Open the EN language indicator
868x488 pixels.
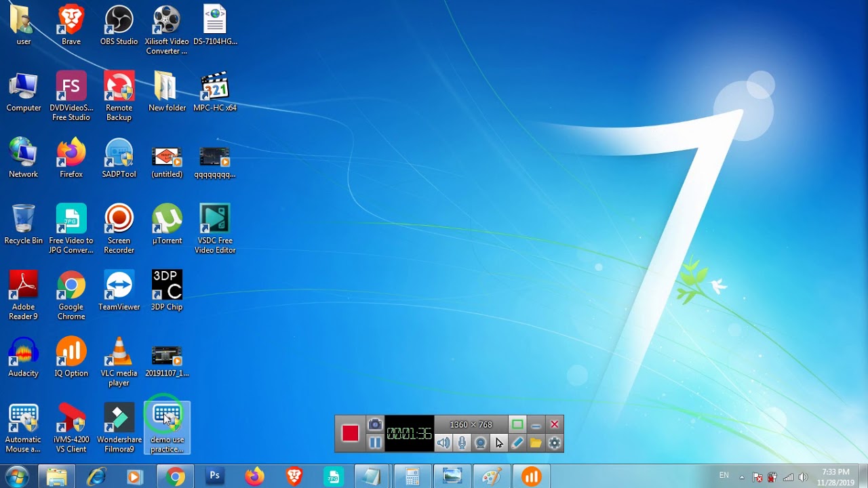[x=724, y=476]
